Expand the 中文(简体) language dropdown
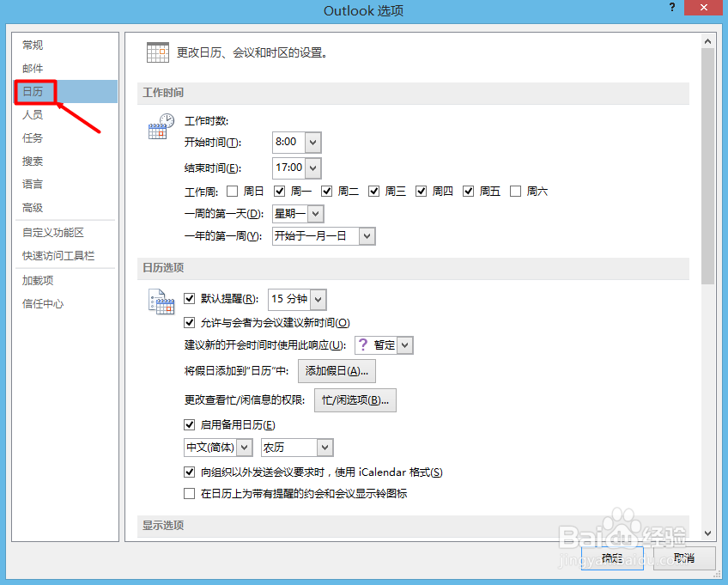The height and width of the screenshot is (585, 728). pyautogui.click(x=244, y=448)
